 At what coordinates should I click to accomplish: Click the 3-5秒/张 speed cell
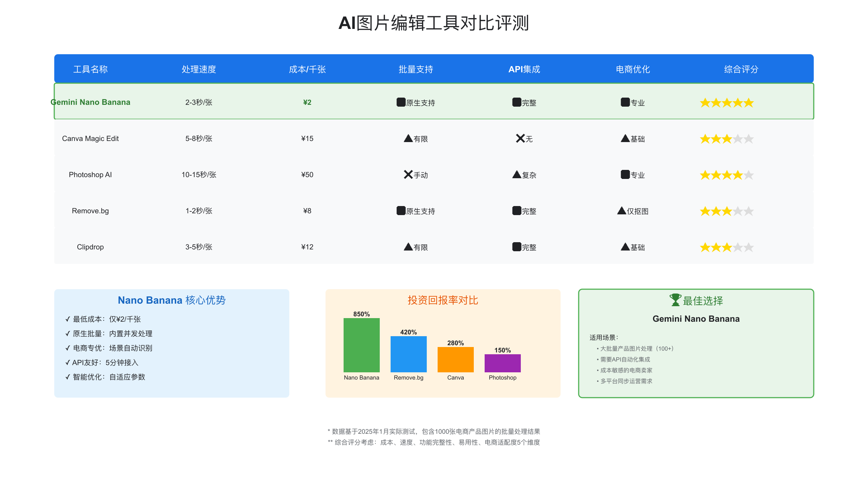pos(199,247)
